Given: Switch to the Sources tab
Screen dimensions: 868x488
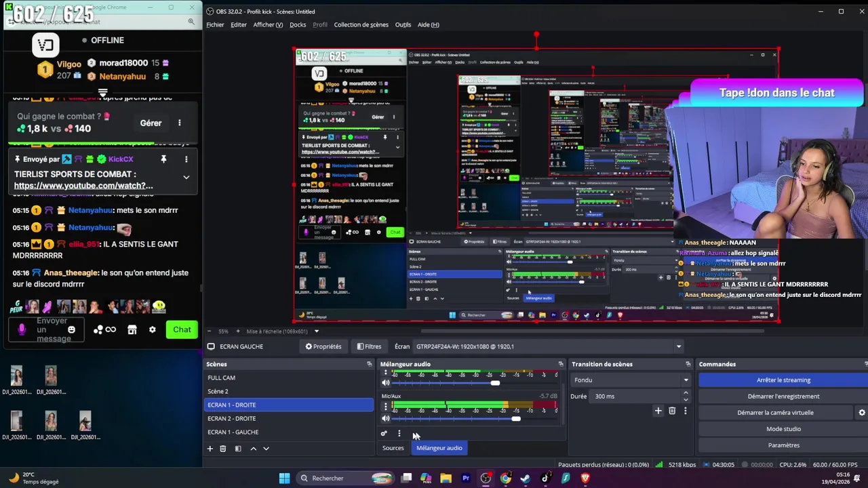Looking at the screenshot, I should click(x=393, y=448).
